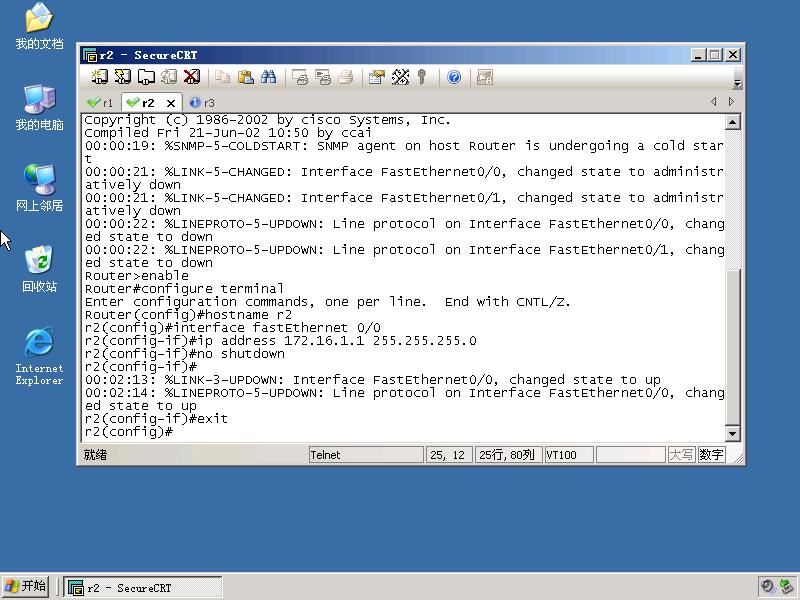Click the grayed printer icon
This screenshot has width=800, height=600.
[346, 78]
